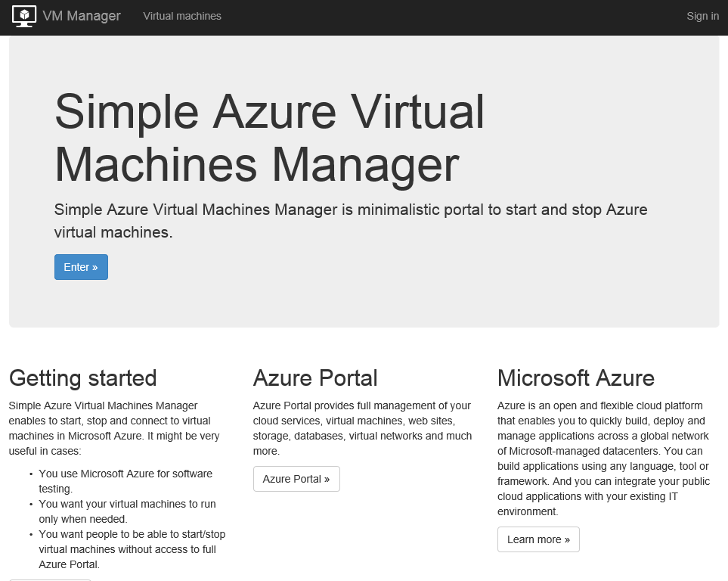Click the Azure Portal section heading

(315, 378)
